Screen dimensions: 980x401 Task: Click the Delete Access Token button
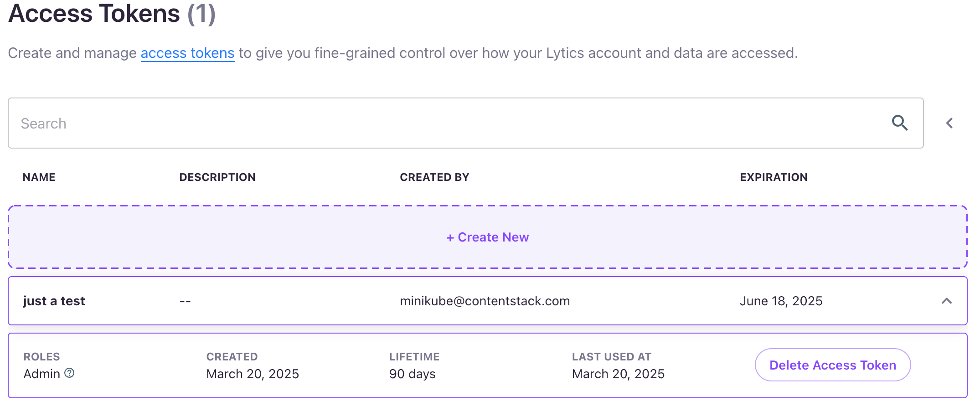coord(833,365)
